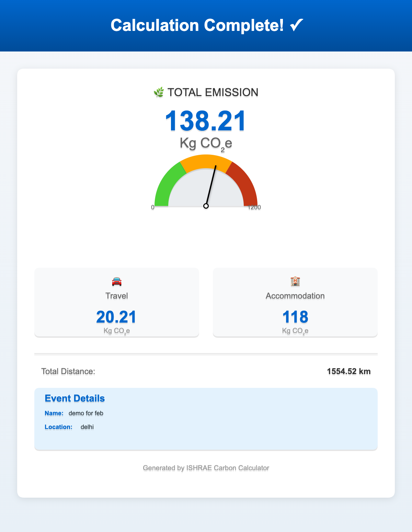Click the checkmark in the header
This screenshot has width=412, height=532.
tap(296, 25)
